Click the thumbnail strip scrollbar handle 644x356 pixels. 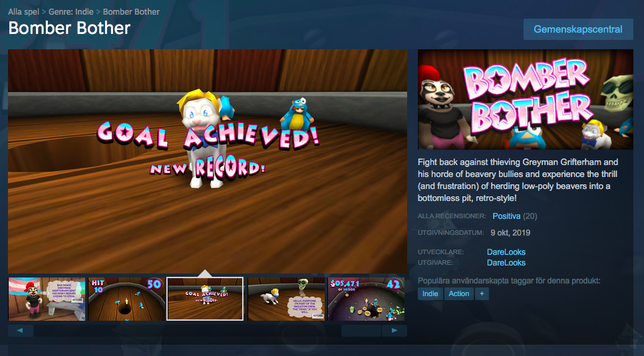[x=361, y=331]
